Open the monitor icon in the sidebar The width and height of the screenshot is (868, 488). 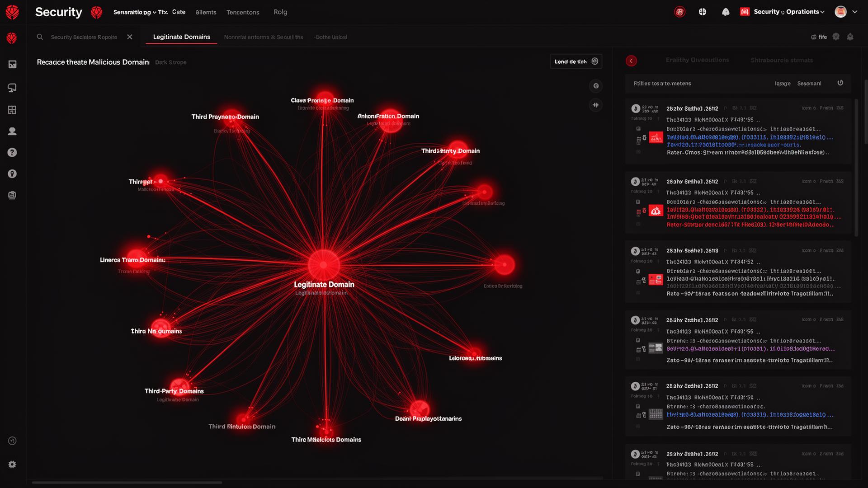click(12, 88)
